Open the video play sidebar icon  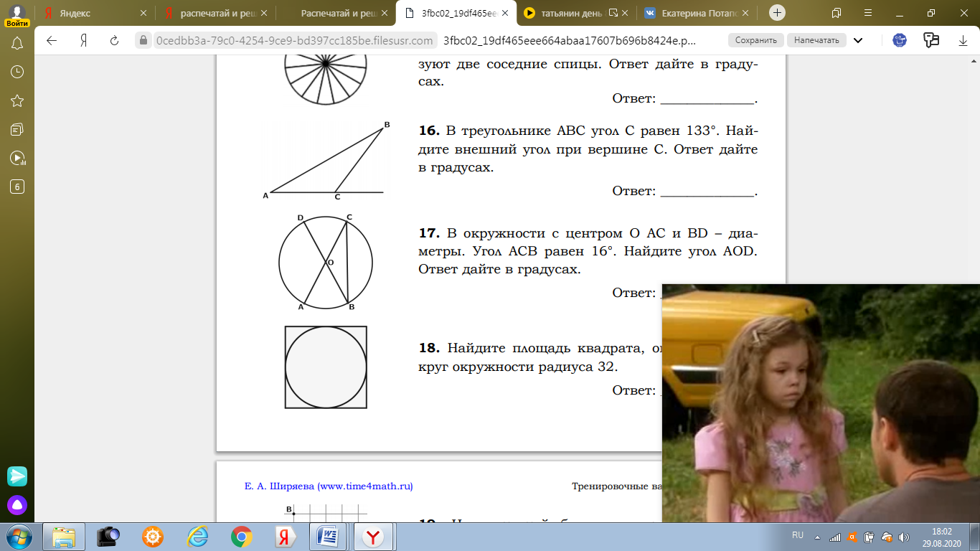(17, 158)
